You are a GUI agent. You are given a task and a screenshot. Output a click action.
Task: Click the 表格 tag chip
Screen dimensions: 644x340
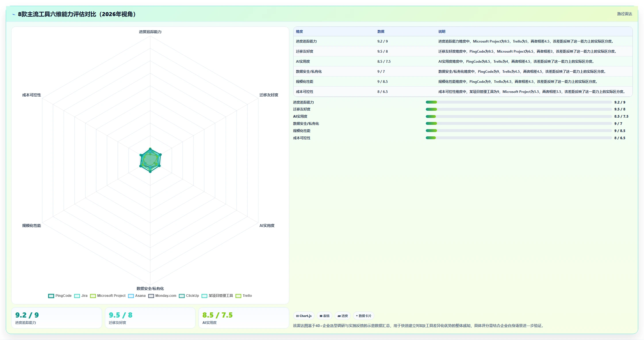click(325, 316)
